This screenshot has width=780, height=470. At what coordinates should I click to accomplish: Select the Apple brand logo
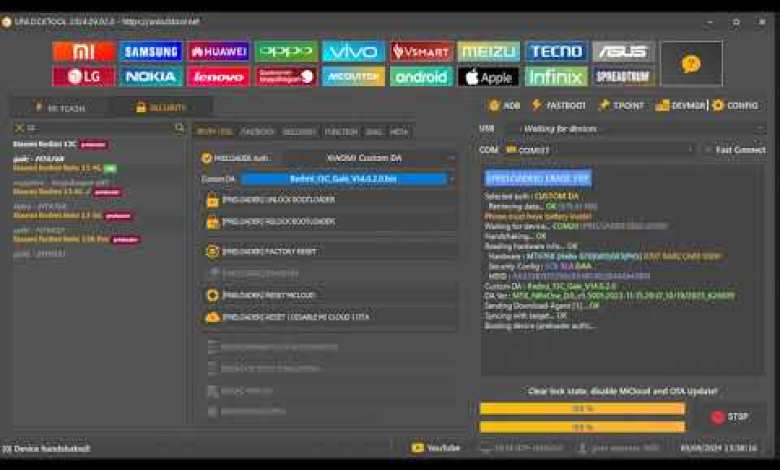pyautogui.click(x=488, y=77)
